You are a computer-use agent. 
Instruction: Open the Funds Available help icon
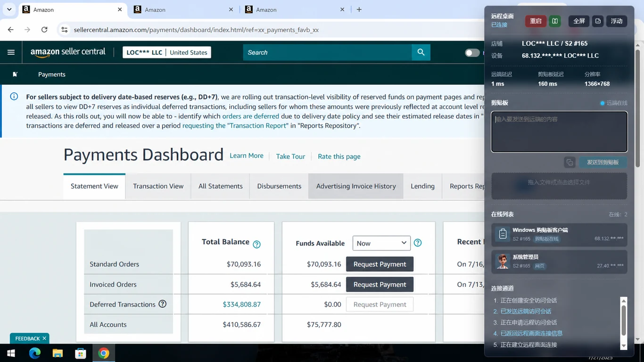point(418,243)
